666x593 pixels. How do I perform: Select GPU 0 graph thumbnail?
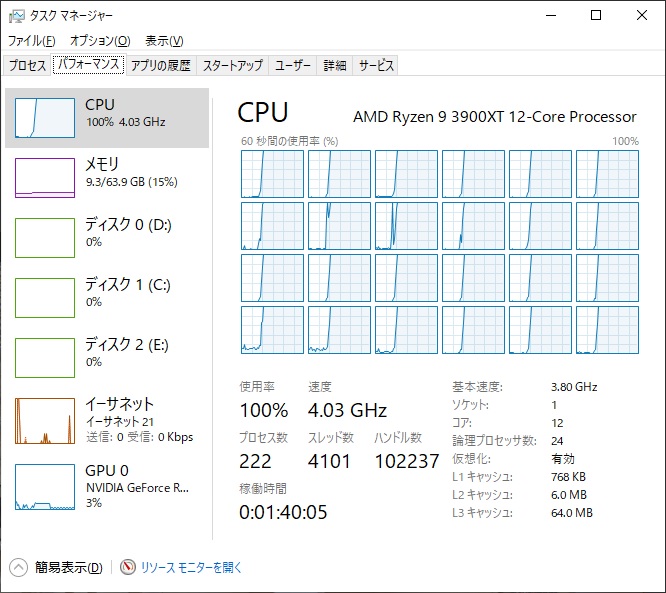click(x=44, y=486)
